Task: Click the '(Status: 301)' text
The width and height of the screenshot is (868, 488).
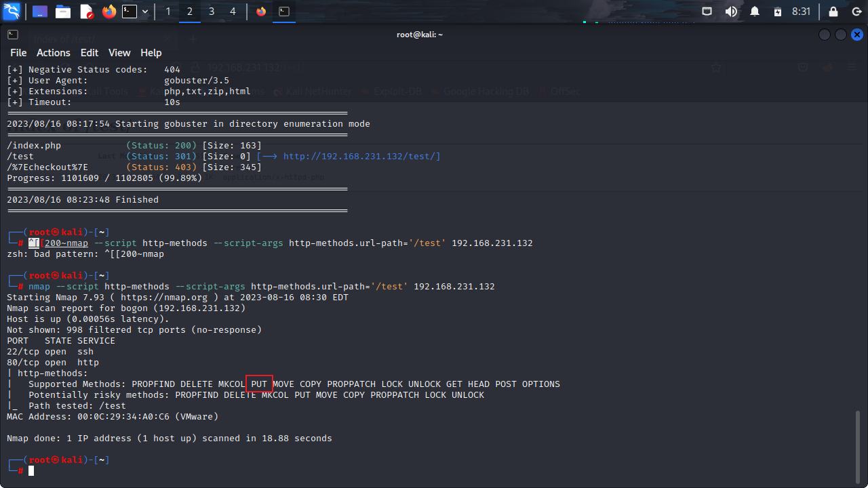Action: (x=161, y=157)
